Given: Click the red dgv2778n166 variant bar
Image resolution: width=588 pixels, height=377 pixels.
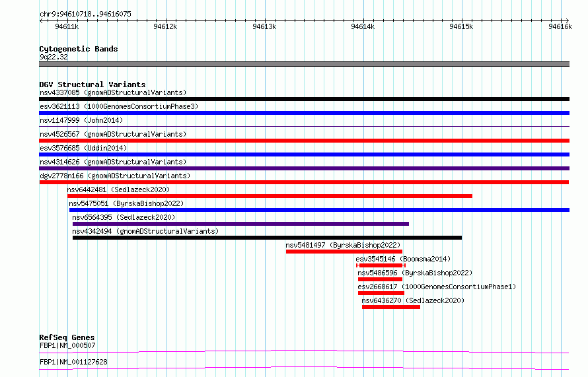Looking at the screenshot, I should point(304,182).
